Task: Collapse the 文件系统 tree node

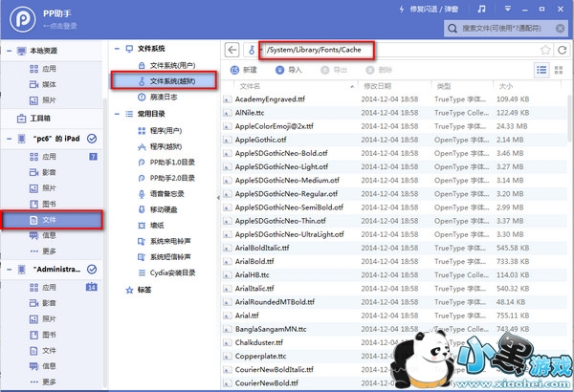Action: (x=117, y=49)
